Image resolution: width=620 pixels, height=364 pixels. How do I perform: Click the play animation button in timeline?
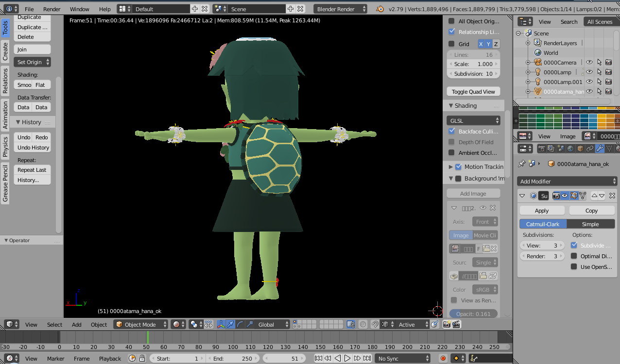(x=347, y=358)
